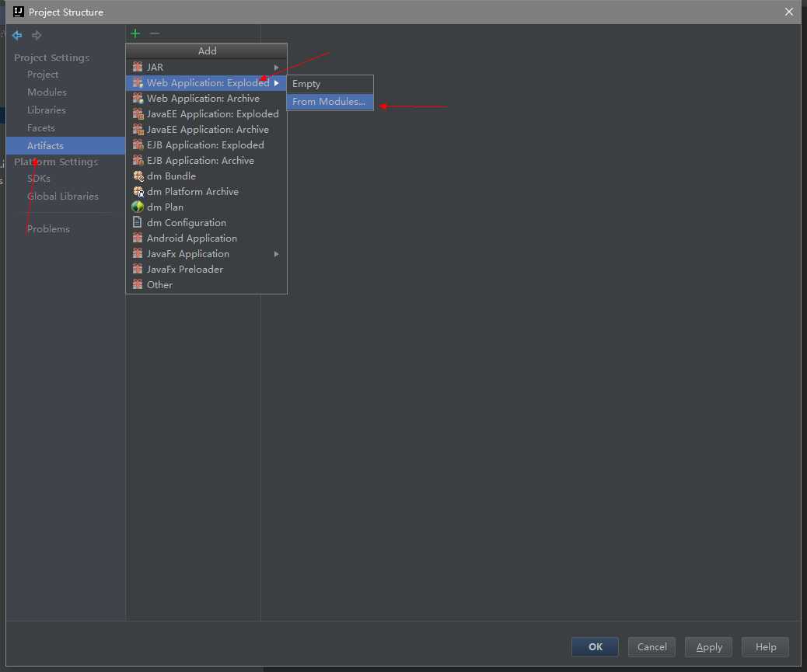
Task: Choose dm Configuration menu entry
Action: (206, 223)
